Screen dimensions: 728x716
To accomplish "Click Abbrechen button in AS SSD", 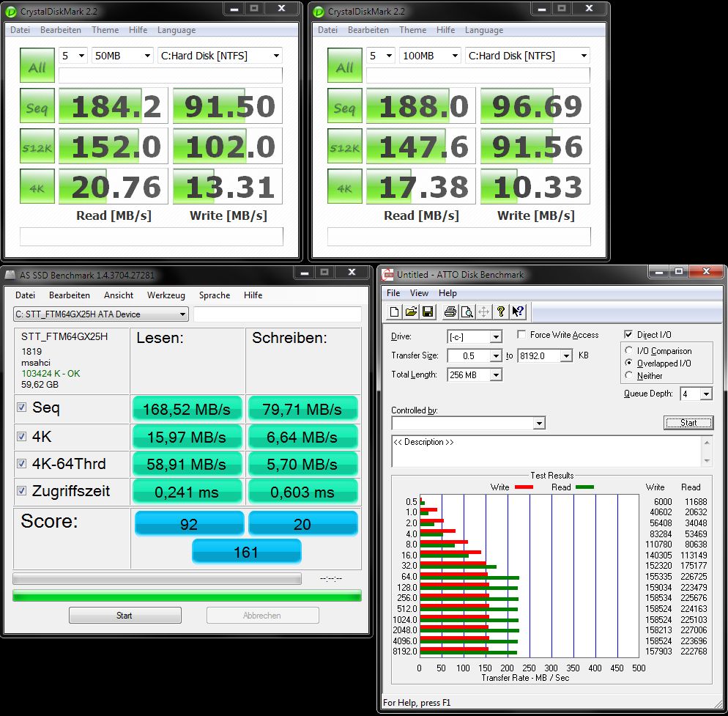I will (x=262, y=615).
